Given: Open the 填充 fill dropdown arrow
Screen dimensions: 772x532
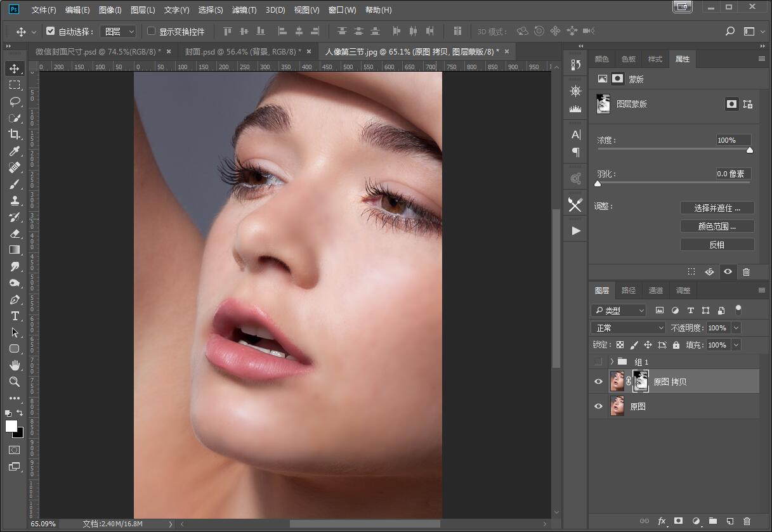Looking at the screenshot, I should pos(736,345).
